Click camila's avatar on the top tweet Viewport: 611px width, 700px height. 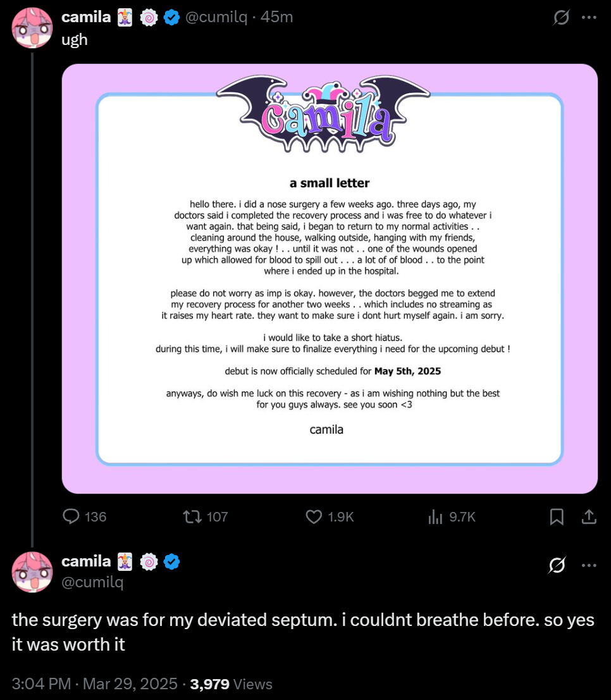pyautogui.click(x=32, y=28)
